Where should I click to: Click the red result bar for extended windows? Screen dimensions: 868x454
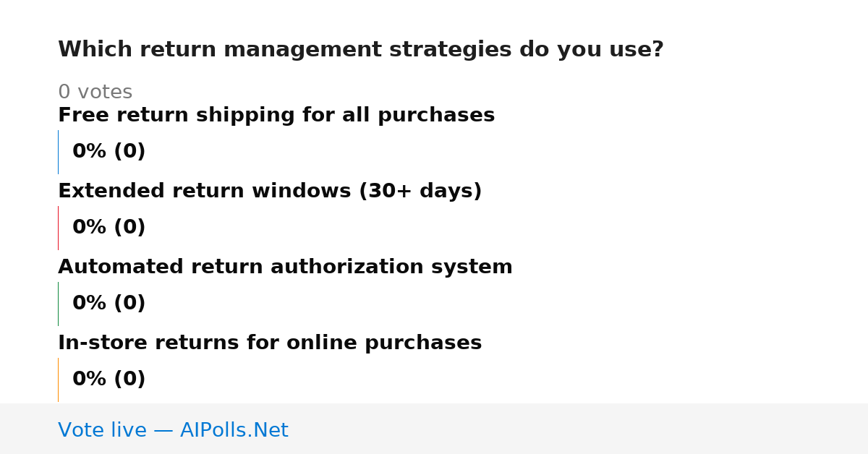(58, 228)
